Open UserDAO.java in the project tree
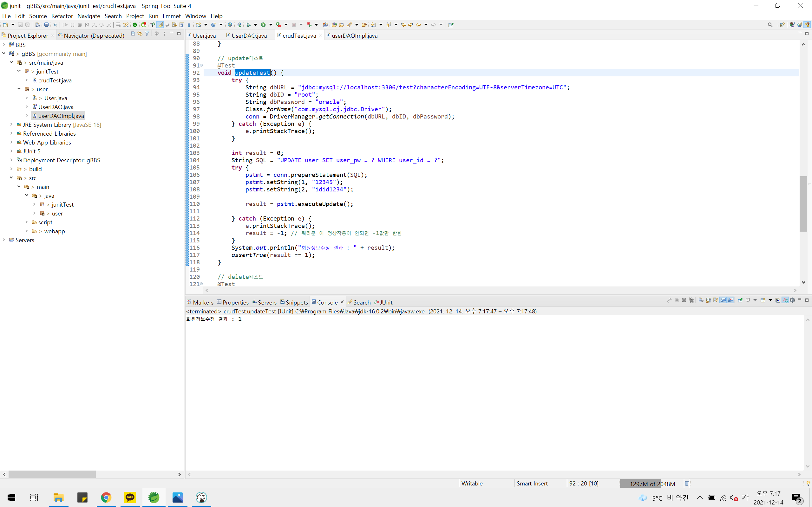The image size is (812, 507). click(56, 107)
